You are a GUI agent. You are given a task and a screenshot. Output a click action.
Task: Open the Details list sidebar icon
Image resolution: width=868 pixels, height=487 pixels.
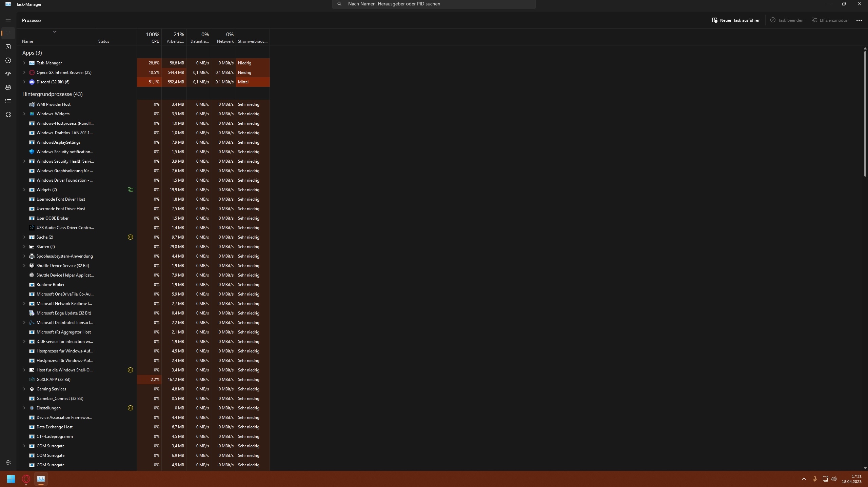point(8,101)
